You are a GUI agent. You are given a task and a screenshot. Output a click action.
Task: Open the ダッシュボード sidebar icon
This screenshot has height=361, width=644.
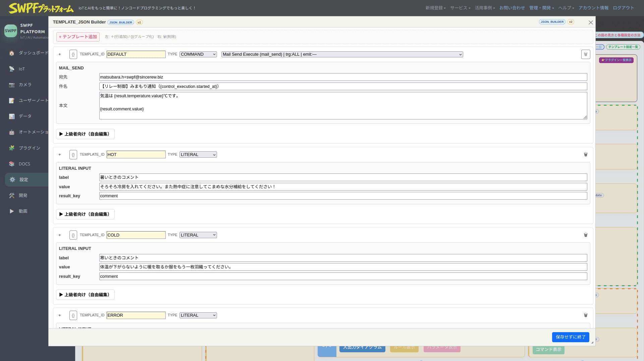[x=12, y=53]
